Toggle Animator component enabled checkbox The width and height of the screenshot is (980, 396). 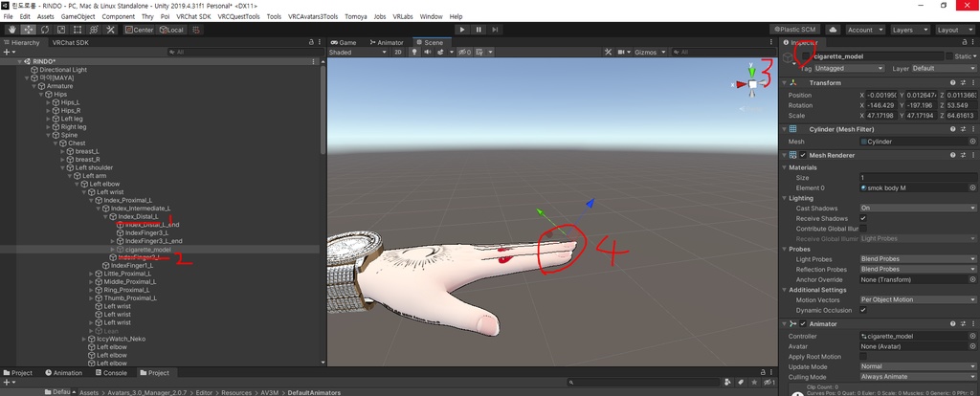tap(803, 324)
